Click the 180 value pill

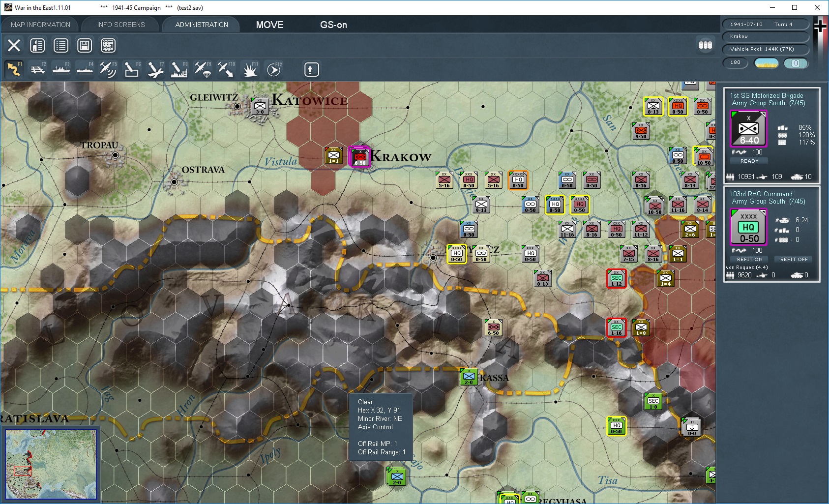click(x=736, y=62)
